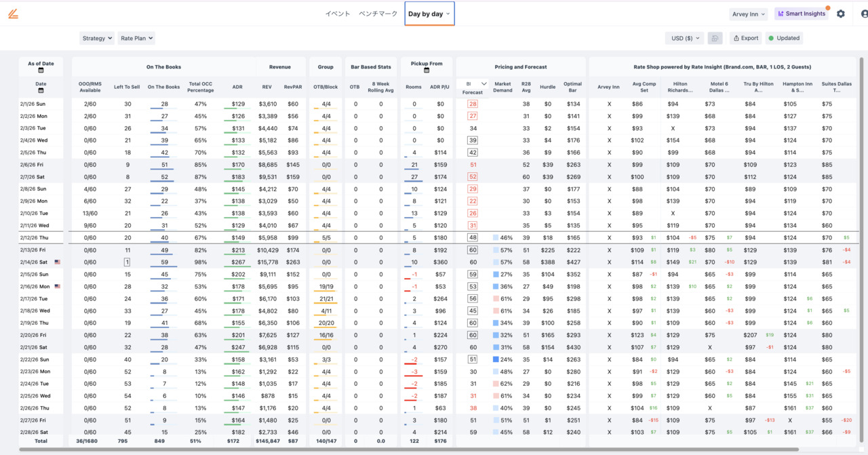
Task: Switch to the ベンチマーク tab
Action: [x=378, y=14]
